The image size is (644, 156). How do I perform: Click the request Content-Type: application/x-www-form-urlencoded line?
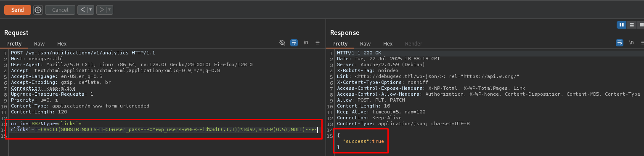pyautogui.click(x=80, y=106)
